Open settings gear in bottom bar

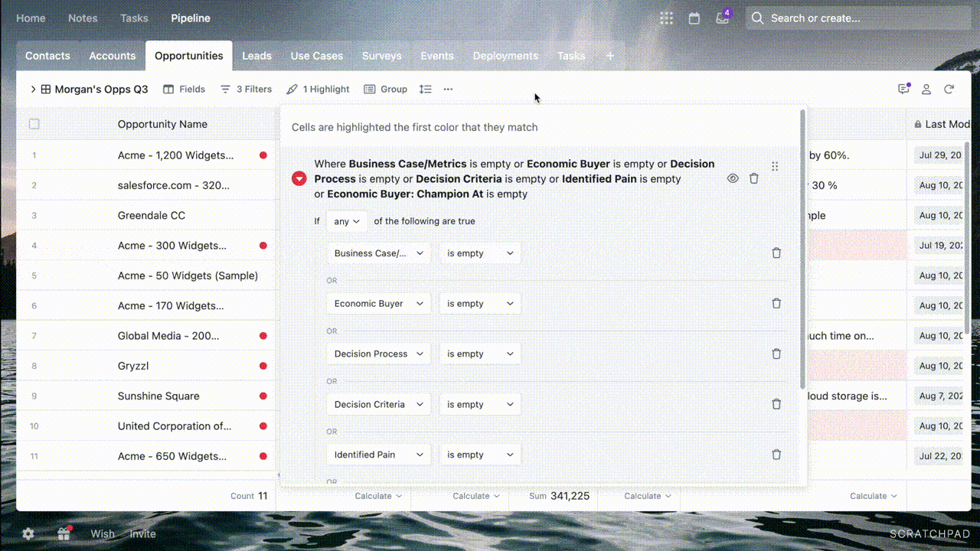coord(28,534)
